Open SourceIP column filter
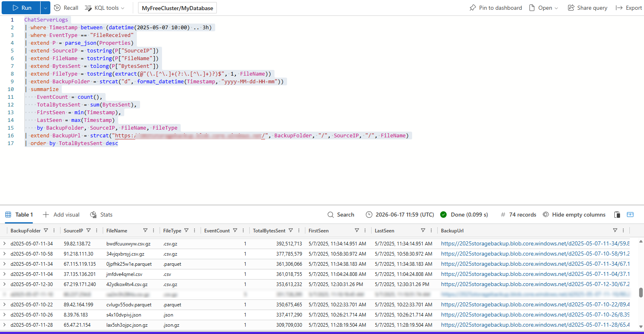This screenshot has width=644, height=334. pyautogui.click(x=89, y=230)
